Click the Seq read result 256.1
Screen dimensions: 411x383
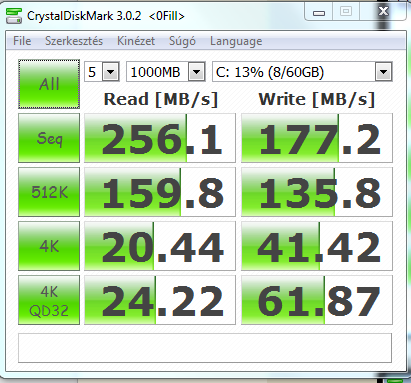coord(160,138)
